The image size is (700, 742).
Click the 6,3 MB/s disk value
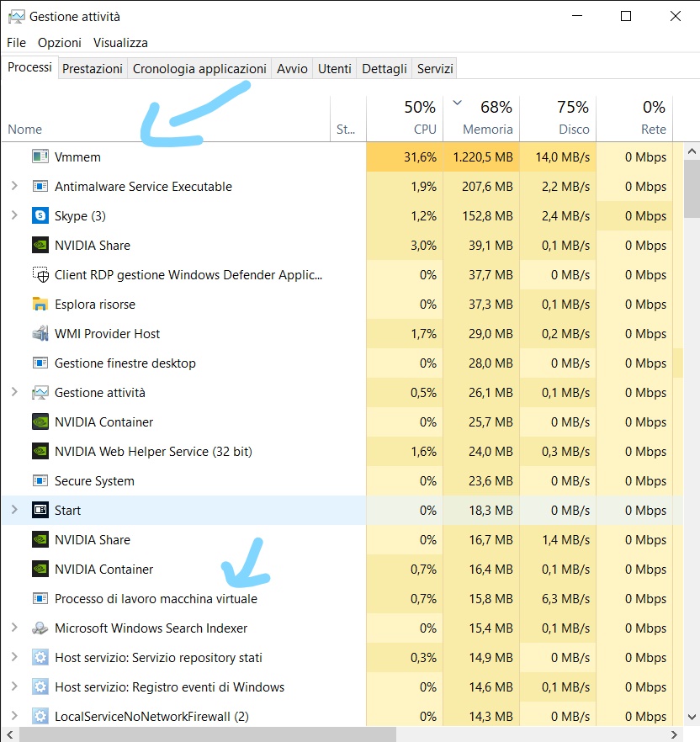[x=565, y=599]
